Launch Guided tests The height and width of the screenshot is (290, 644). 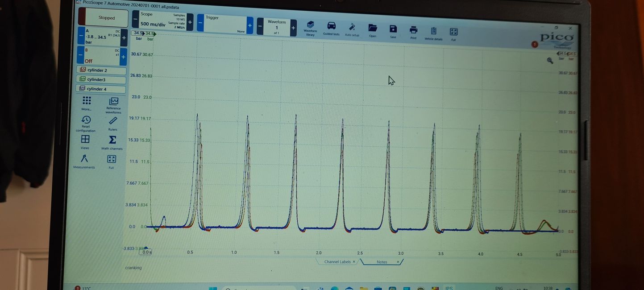tap(331, 28)
